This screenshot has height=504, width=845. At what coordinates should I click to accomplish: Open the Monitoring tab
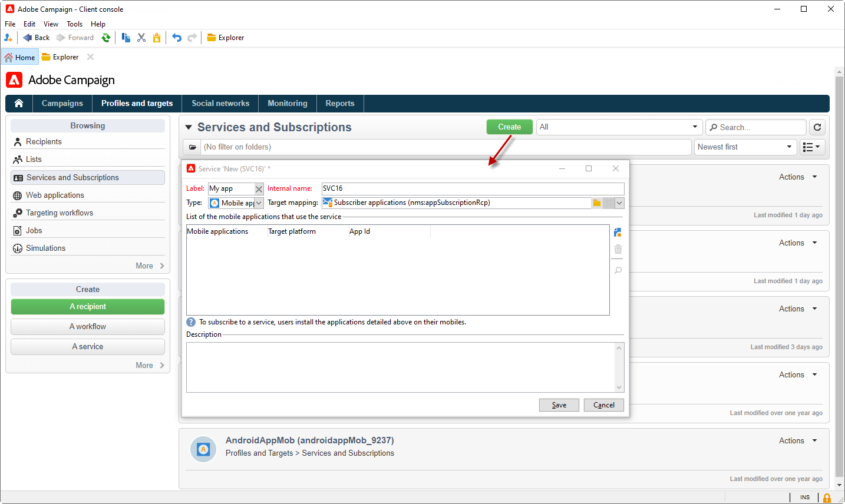click(288, 103)
